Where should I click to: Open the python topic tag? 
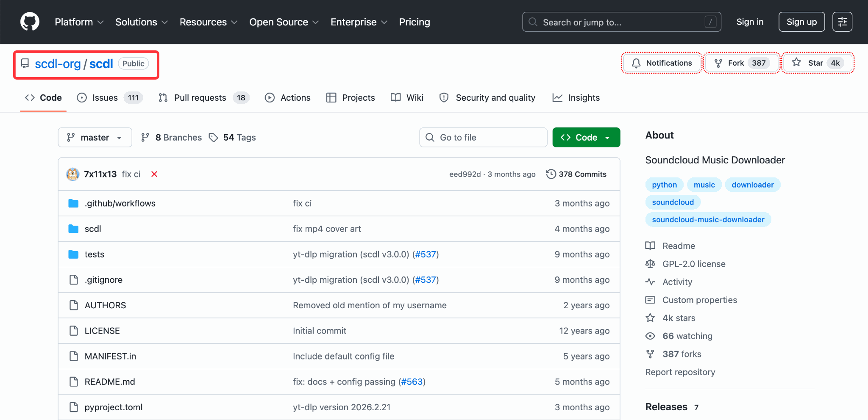point(664,185)
